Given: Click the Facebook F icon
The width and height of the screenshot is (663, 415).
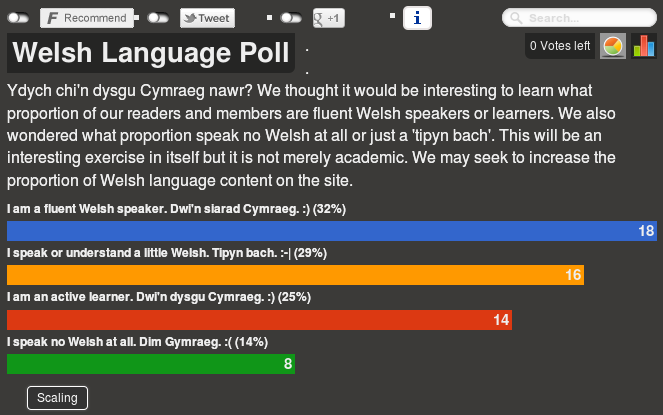Looking at the screenshot, I should click(52, 18).
